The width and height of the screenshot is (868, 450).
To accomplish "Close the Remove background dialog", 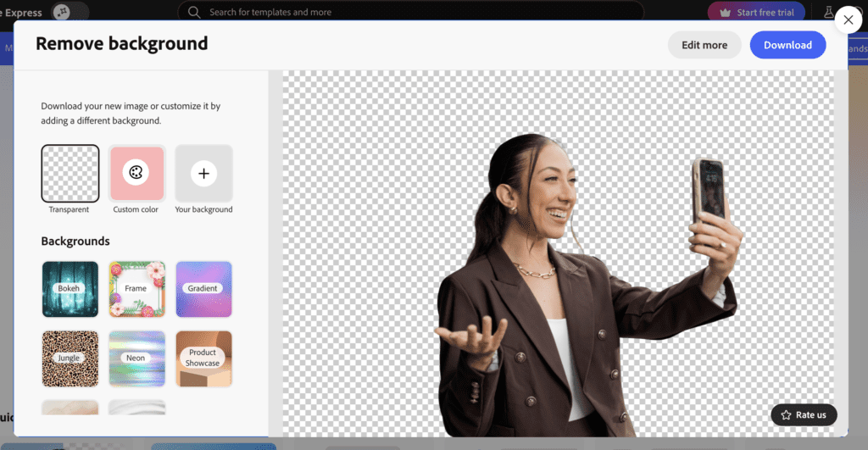I will [x=848, y=20].
